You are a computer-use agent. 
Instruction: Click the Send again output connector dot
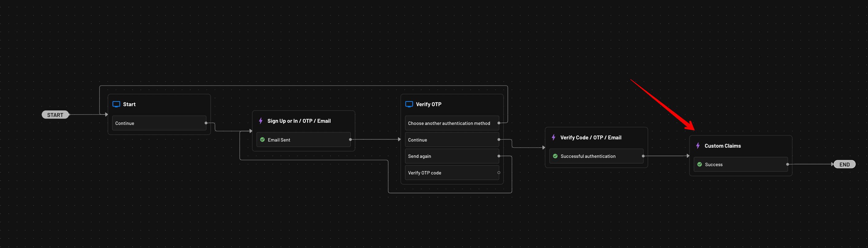coord(499,156)
